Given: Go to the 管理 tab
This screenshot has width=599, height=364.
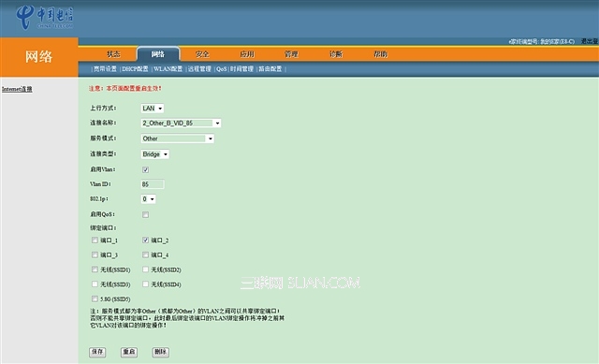Looking at the screenshot, I should [291, 54].
